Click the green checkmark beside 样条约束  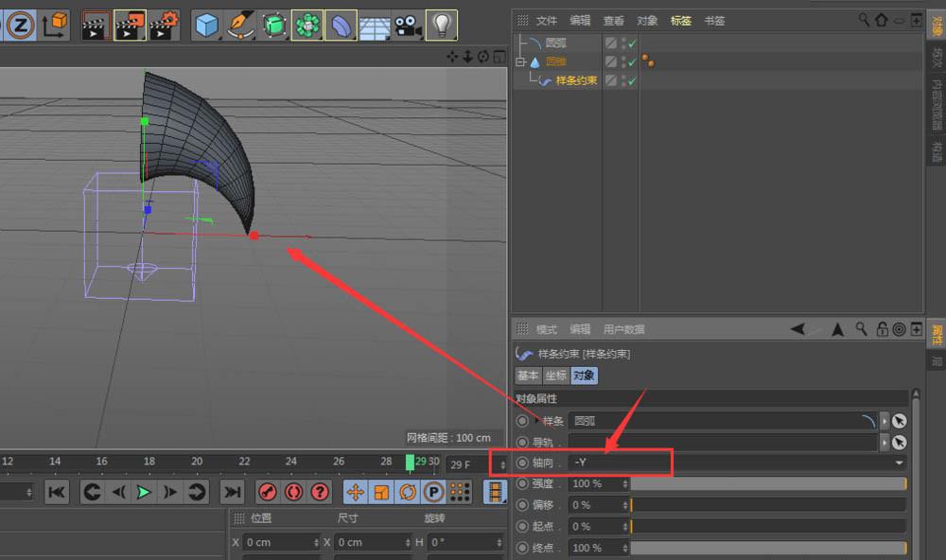pyautogui.click(x=632, y=79)
